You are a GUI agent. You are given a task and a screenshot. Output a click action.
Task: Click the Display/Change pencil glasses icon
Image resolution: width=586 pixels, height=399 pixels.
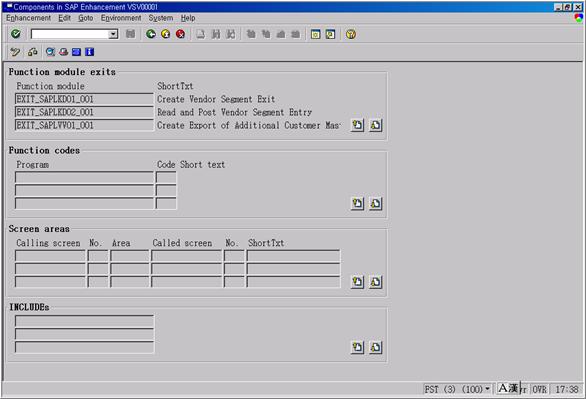point(15,52)
